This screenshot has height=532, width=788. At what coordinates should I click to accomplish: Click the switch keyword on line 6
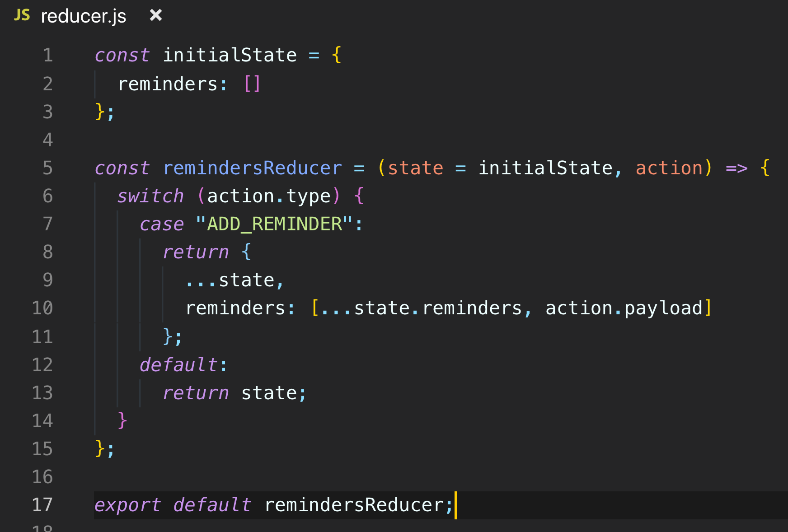(x=150, y=196)
